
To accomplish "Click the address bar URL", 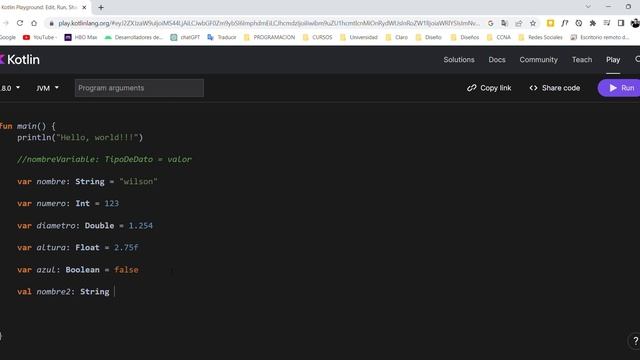I will 269,23.
